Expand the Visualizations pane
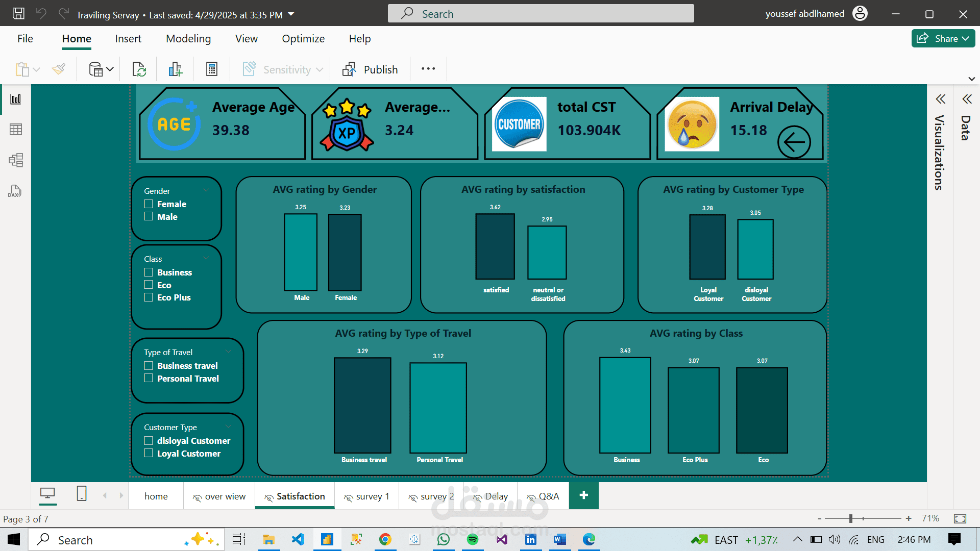 click(x=940, y=99)
